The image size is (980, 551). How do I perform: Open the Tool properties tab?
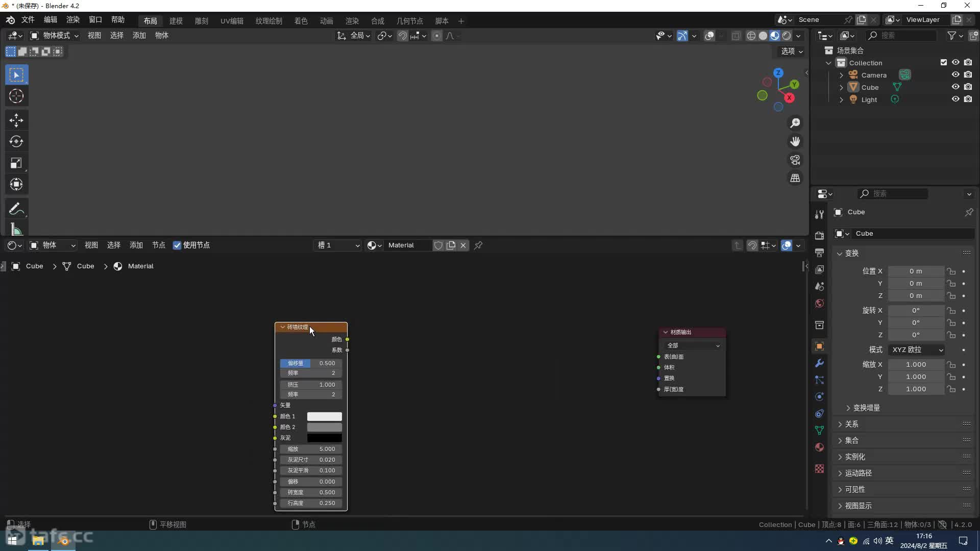pos(819,214)
